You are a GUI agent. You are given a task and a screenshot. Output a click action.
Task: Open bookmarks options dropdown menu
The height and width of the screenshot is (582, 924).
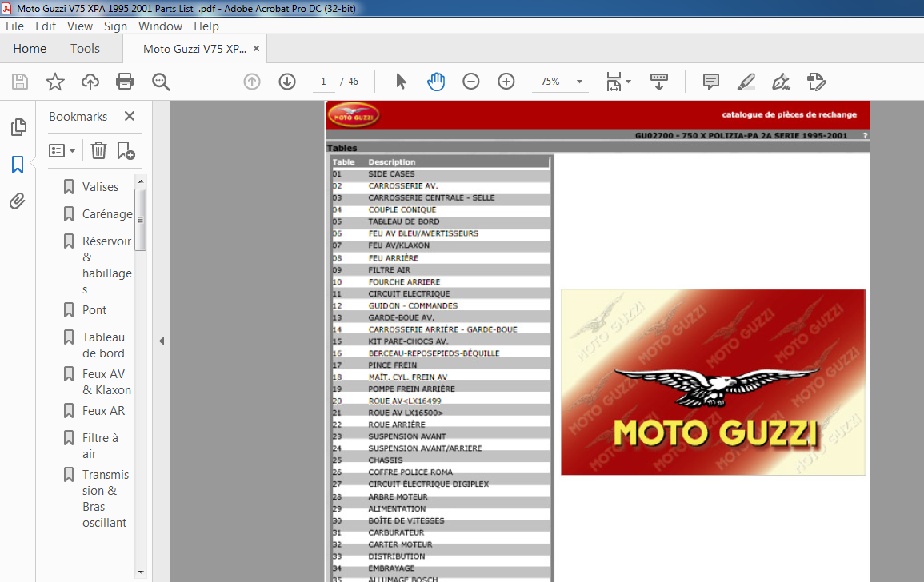point(62,151)
